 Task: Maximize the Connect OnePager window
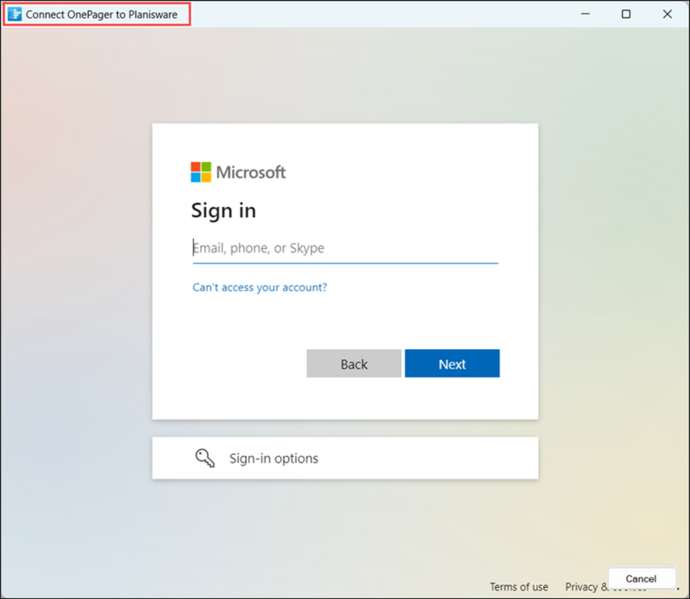click(626, 14)
